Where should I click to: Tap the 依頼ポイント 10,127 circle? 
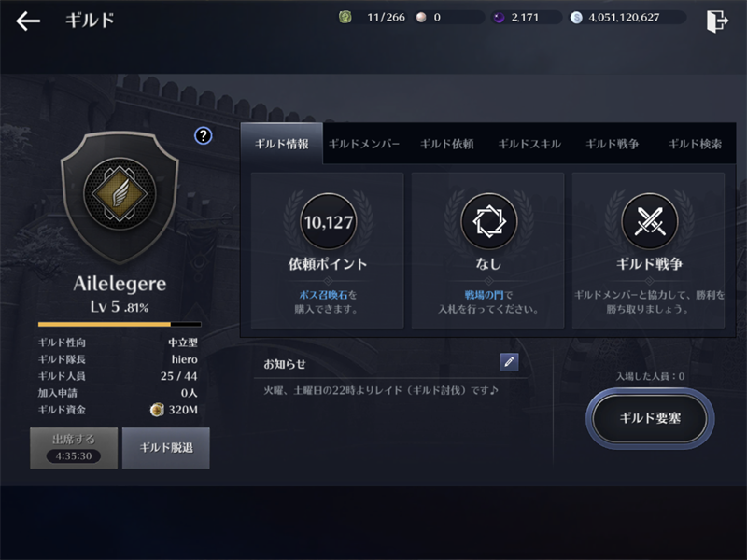point(329,222)
